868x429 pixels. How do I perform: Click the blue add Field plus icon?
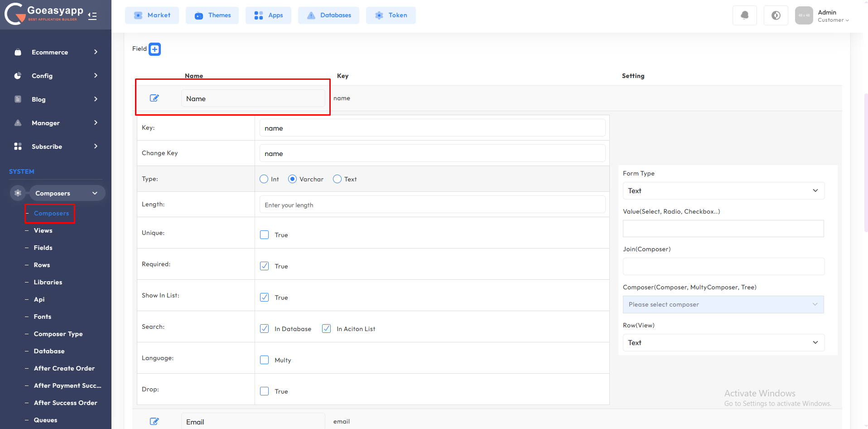154,49
